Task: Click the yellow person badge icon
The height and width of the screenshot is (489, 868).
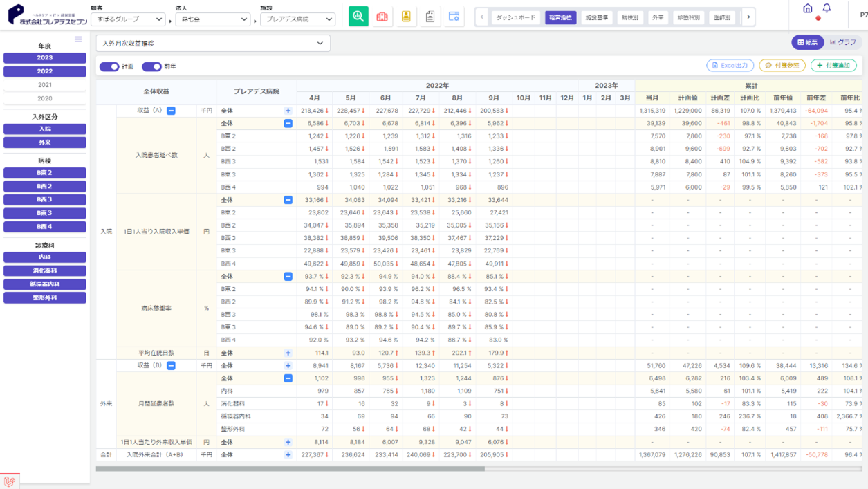Action: coord(406,17)
